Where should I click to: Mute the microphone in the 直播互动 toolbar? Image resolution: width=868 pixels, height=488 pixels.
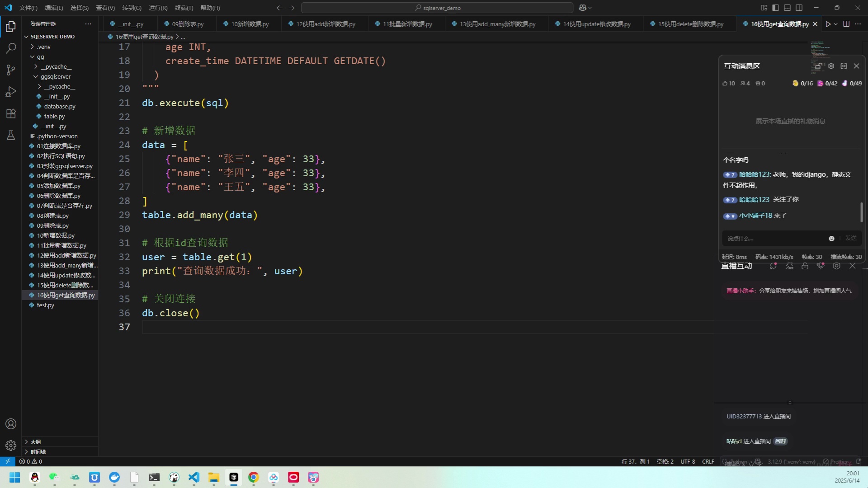point(820,266)
